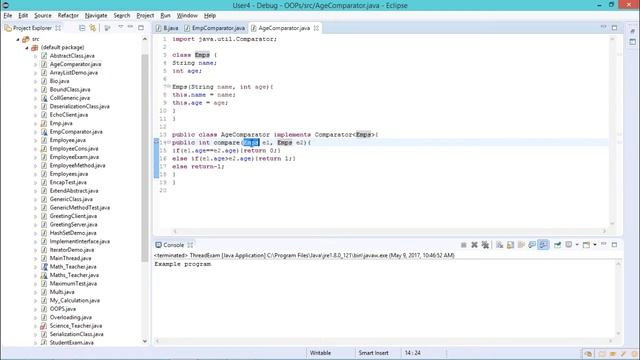The width and height of the screenshot is (640, 360).
Task: Click Restore icon in right trim bar
Action: [x=633, y=31]
